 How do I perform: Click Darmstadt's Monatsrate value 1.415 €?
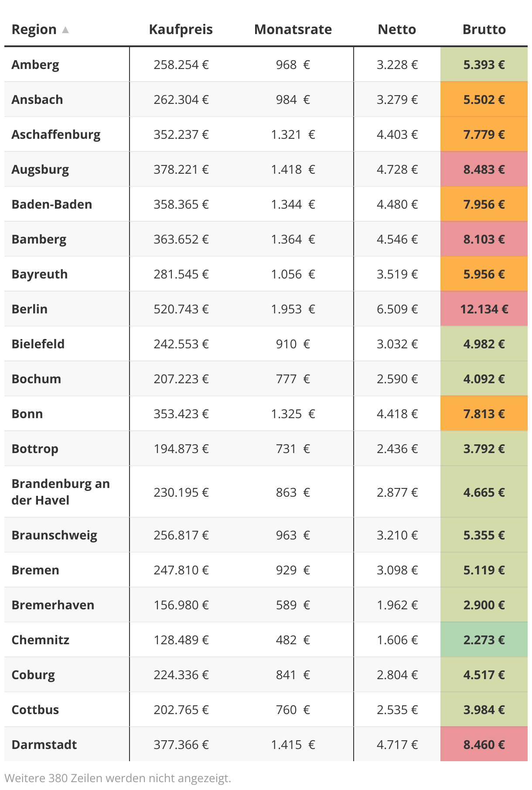[293, 745]
